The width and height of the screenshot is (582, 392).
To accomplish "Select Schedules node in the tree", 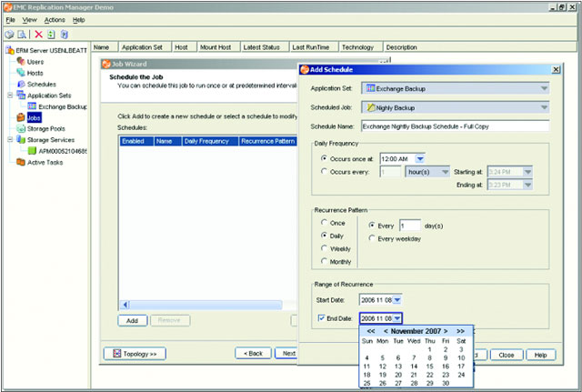I will click(x=42, y=85).
